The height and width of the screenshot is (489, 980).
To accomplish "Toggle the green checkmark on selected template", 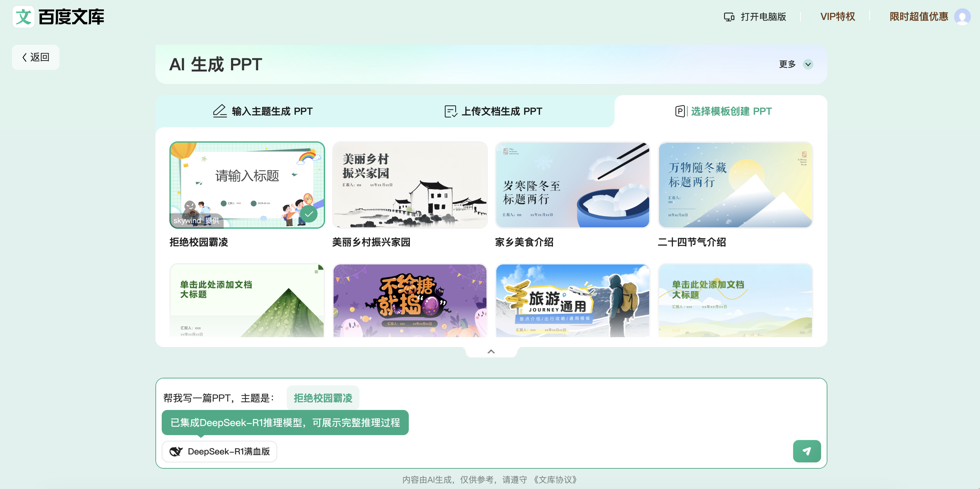I will 309,214.
